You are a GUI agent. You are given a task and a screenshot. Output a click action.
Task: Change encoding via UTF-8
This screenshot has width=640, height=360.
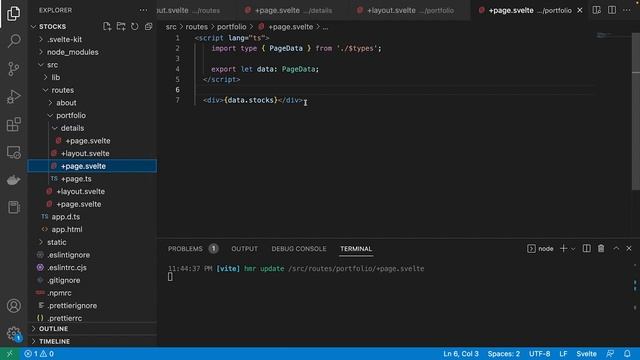(539, 353)
